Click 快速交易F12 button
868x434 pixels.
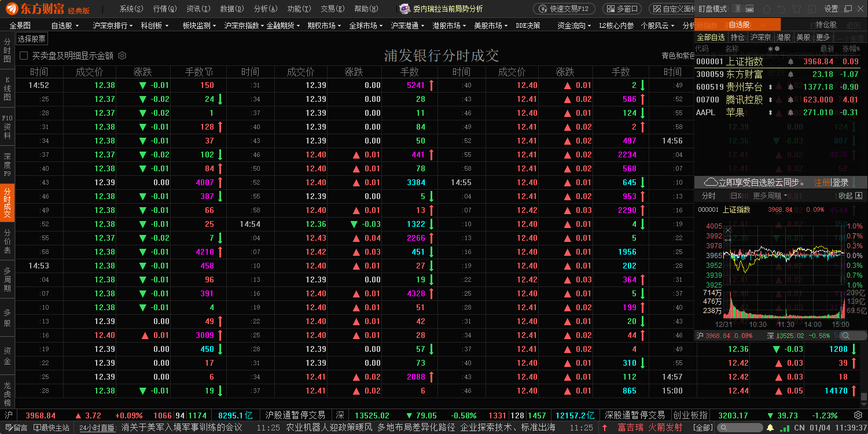pyautogui.click(x=564, y=9)
